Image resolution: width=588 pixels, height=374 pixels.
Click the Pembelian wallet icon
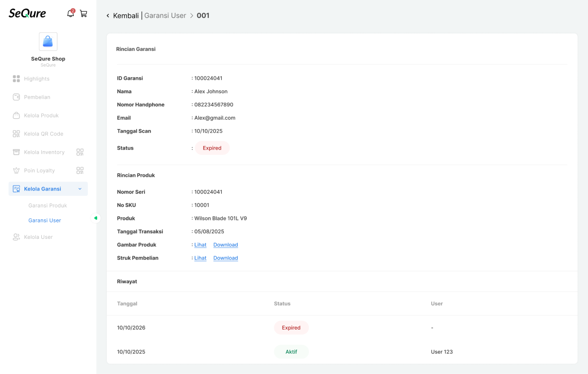pos(16,97)
